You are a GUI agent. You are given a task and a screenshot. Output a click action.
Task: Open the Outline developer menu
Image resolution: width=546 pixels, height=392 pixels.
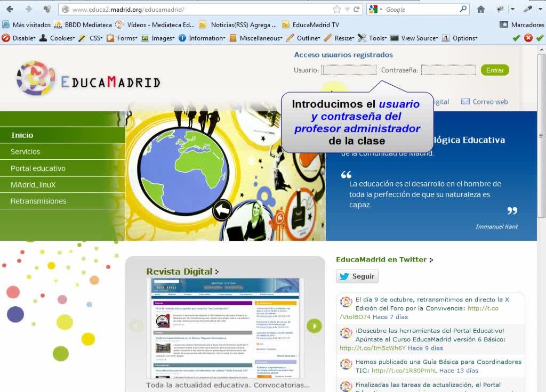point(303,38)
